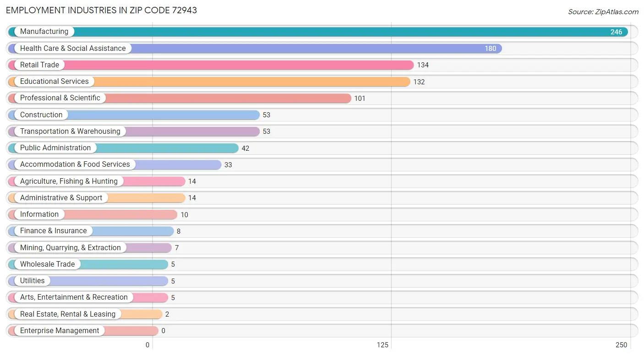Click the Health Care value 180
644x356 pixels.
tap(491, 49)
